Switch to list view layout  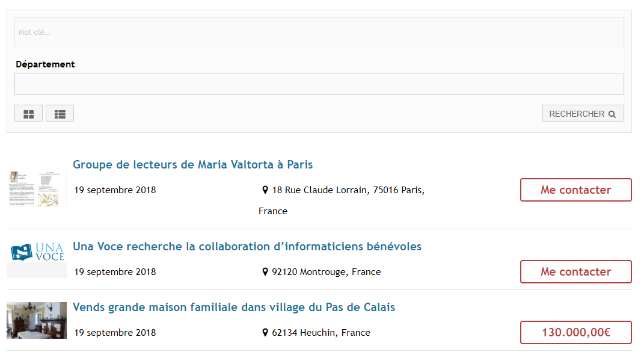click(60, 114)
